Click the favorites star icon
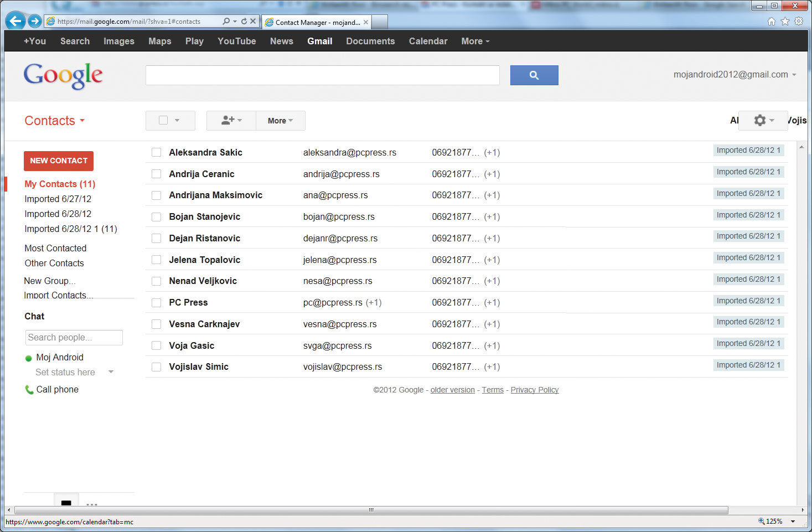Image resolution: width=812 pixels, height=532 pixels. click(785, 22)
